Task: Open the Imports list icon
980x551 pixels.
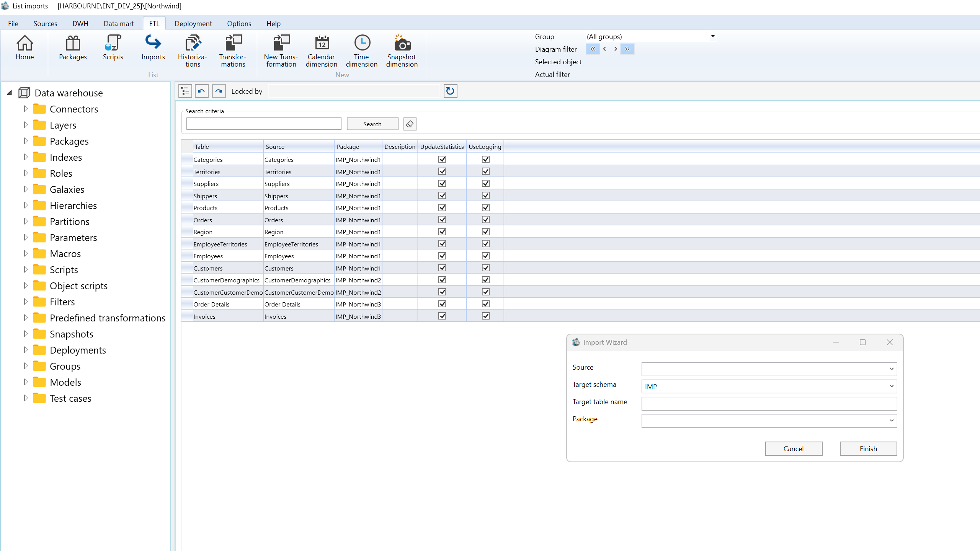Action: click(153, 48)
